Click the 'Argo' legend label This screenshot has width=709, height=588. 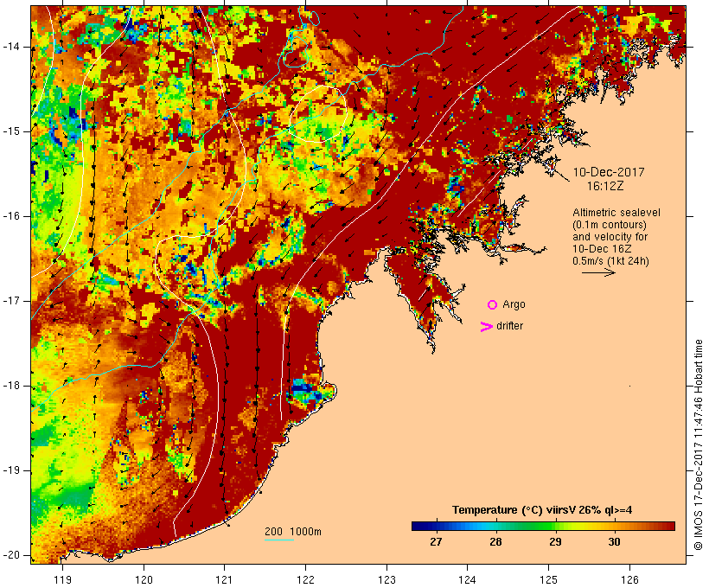[514, 305]
